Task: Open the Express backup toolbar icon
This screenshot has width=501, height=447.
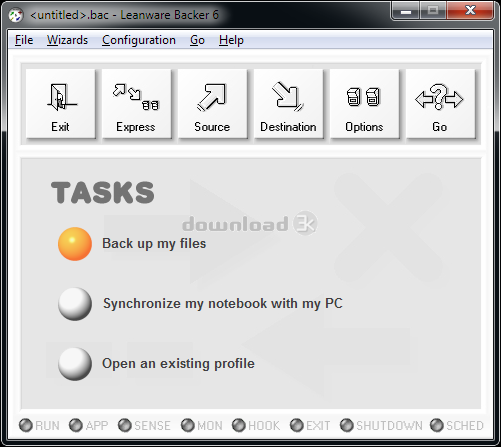Action: 136,104
